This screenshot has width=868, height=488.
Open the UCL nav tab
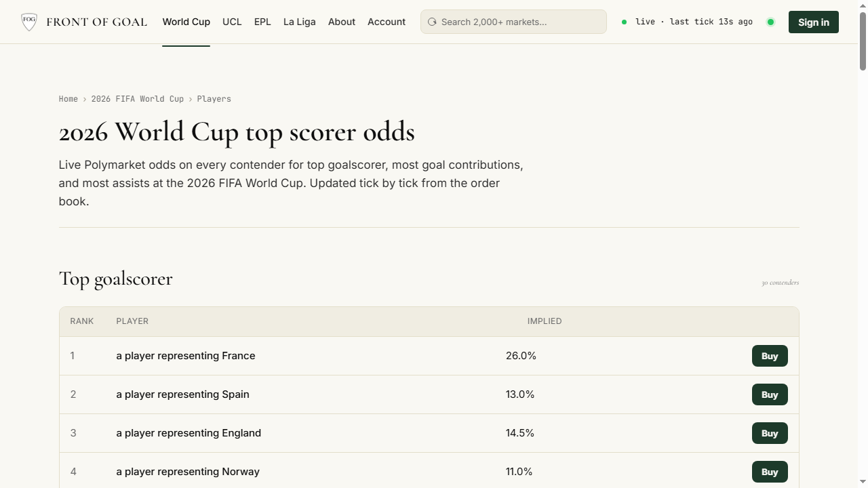click(232, 22)
